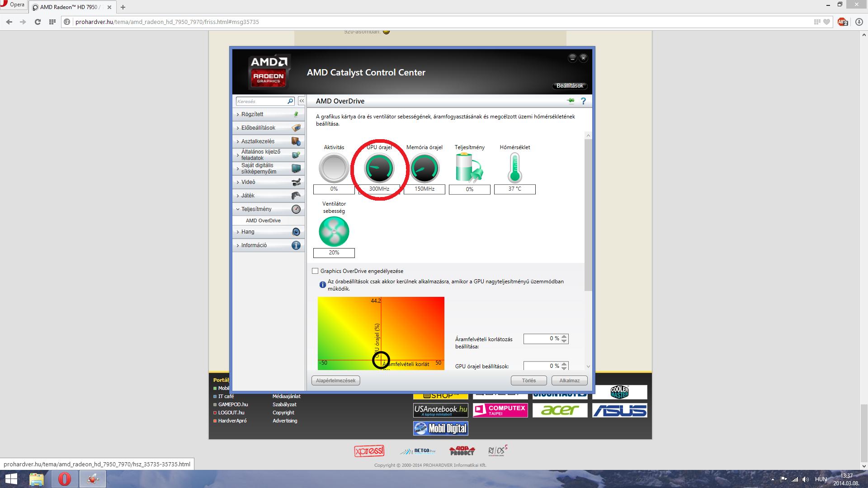The height and width of the screenshot is (488, 868).
Task: Select AMD OverDrive in the sidebar tree
Action: click(263, 221)
